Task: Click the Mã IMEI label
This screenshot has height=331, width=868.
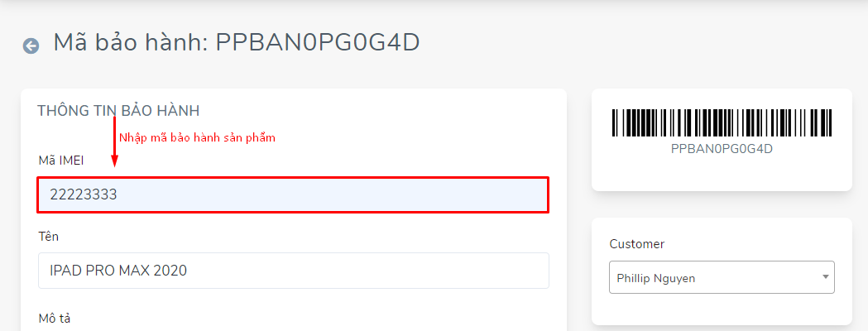Action: tap(60, 161)
